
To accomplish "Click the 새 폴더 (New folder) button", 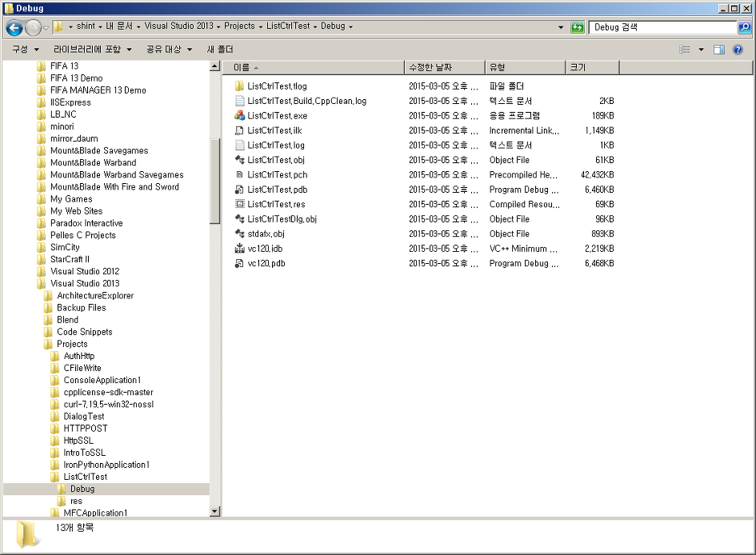I will pos(220,49).
